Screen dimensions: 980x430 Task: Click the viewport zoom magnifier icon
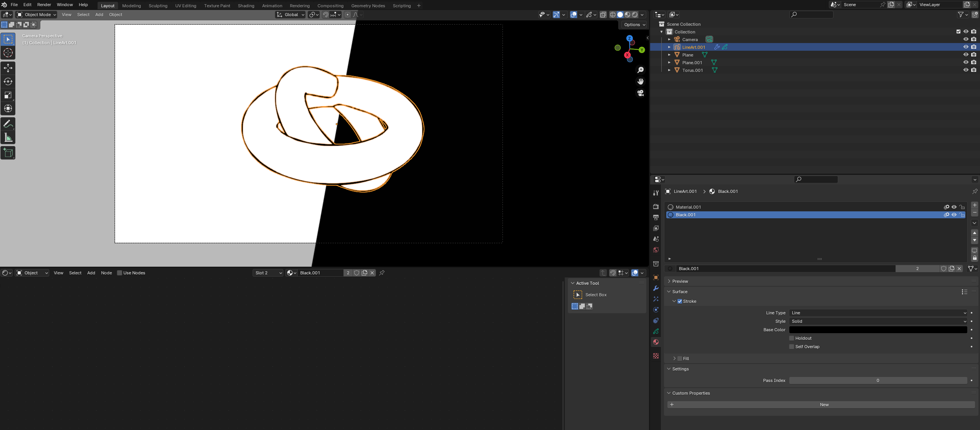coord(640,70)
